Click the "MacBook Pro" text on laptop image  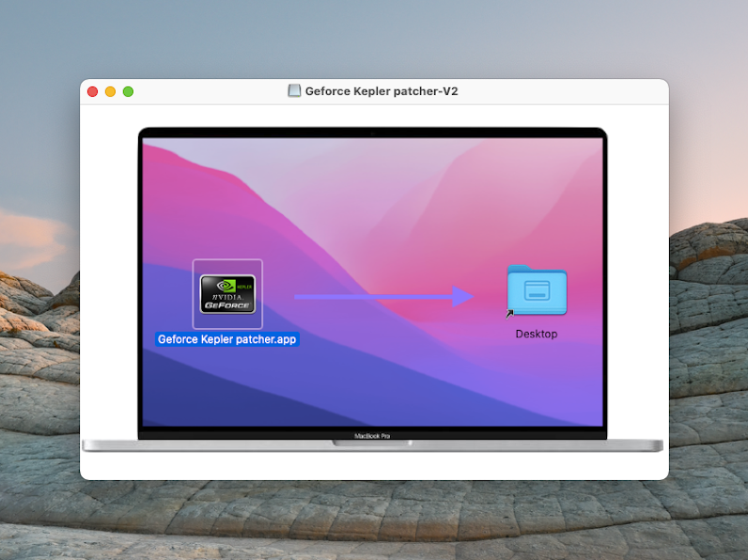pyautogui.click(x=372, y=435)
